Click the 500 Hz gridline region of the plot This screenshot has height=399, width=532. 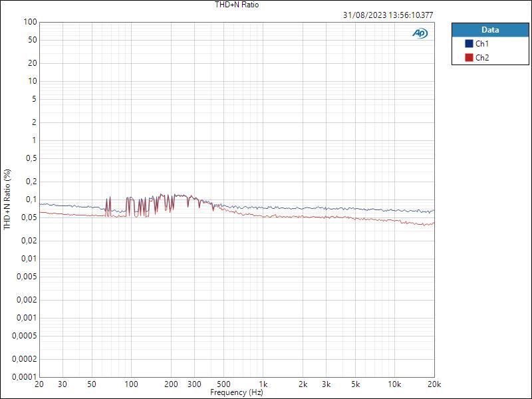[225, 266]
